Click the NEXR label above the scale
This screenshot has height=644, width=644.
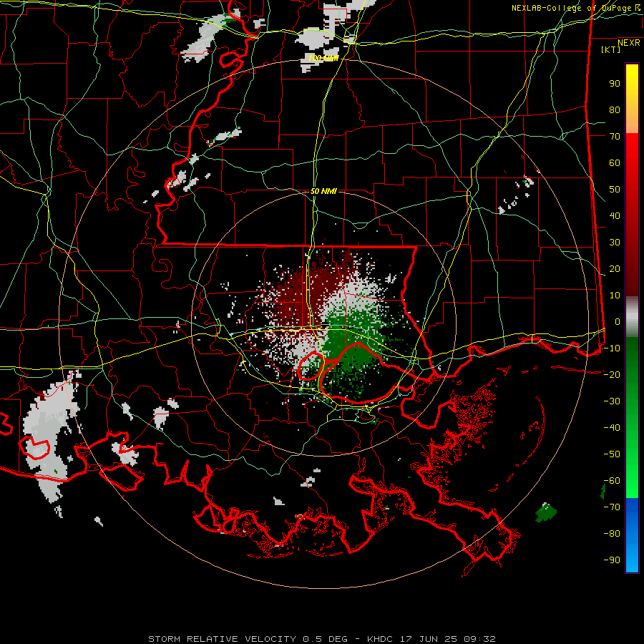(628, 43)
